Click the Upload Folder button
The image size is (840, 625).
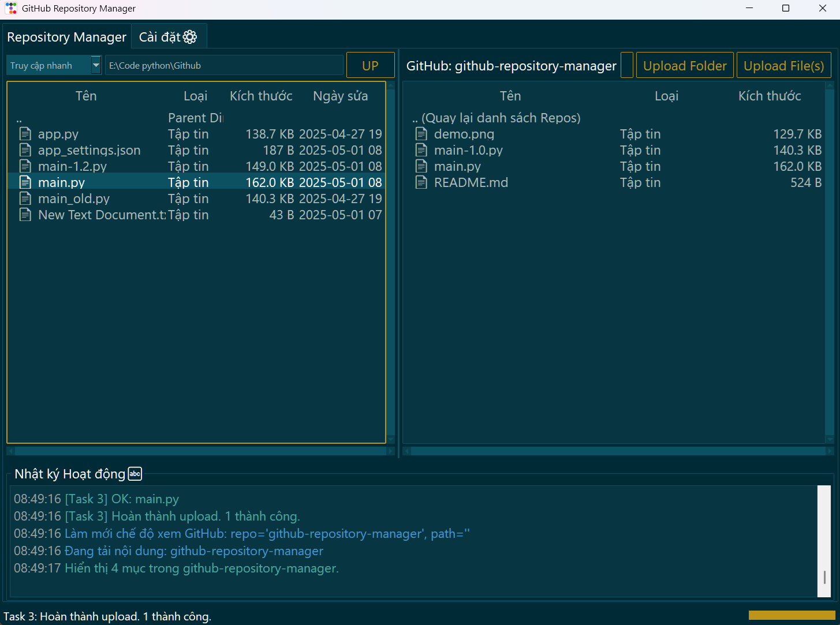coord(685,66)
